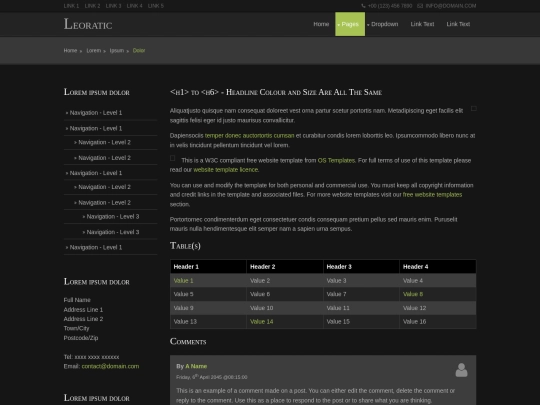This screenshot has height=405, width=540.
Task: Click the Value 11 table cell
Action: click(x=361, y=308)
